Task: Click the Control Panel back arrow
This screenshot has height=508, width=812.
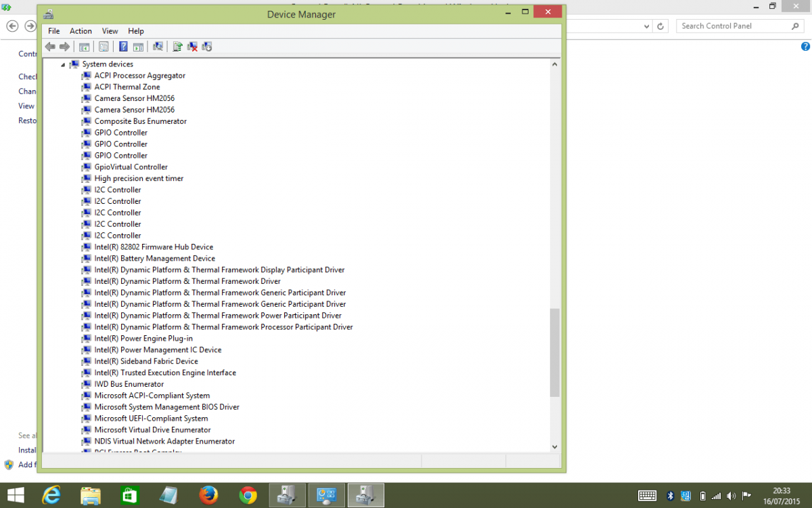Action: pos(12,26)
